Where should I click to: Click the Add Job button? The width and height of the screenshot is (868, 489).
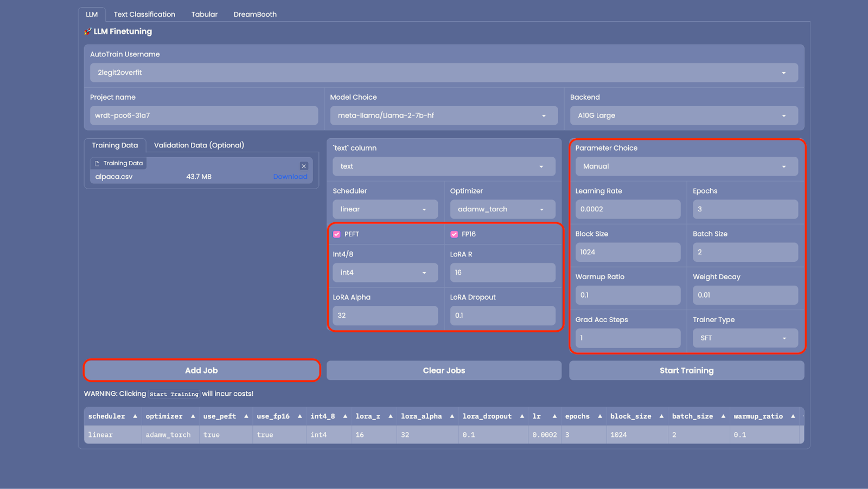pos(201,370)
